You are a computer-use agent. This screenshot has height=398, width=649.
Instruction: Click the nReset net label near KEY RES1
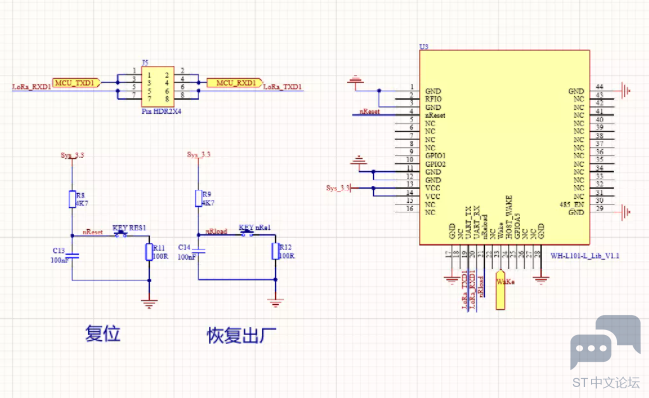(x=93, y=232)
